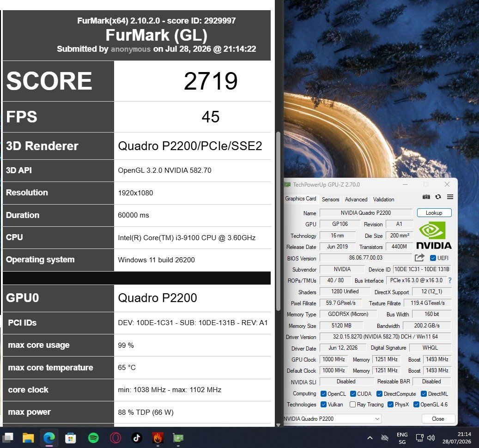This screenshot has height=448, width=479.
Task: Click the Intel Core i3-9100 CPU text
Action: (x=187, y=237)
